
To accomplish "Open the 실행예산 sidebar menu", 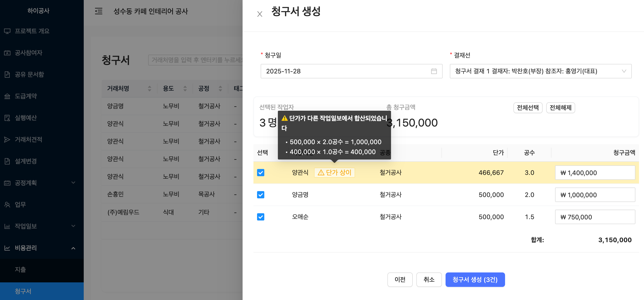I will coord(26,118).
